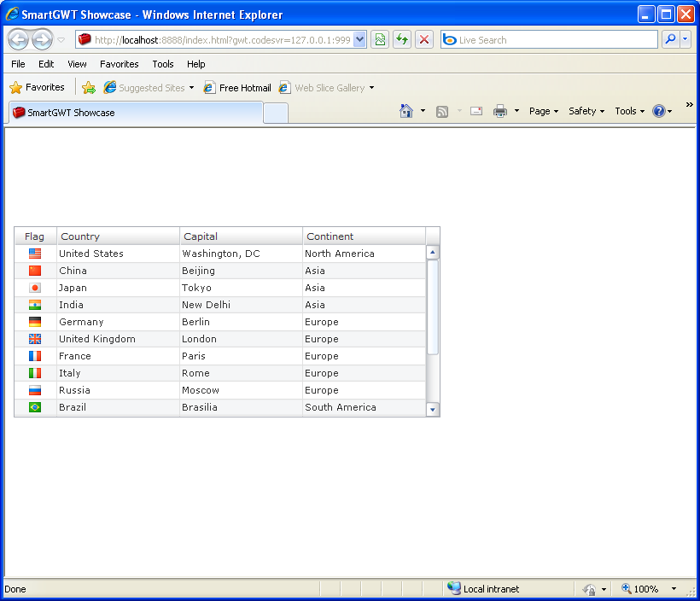Screen dimensions: 700x601
Task: Click Add to Favorites Bar star icon
Action: coord(89,88)
